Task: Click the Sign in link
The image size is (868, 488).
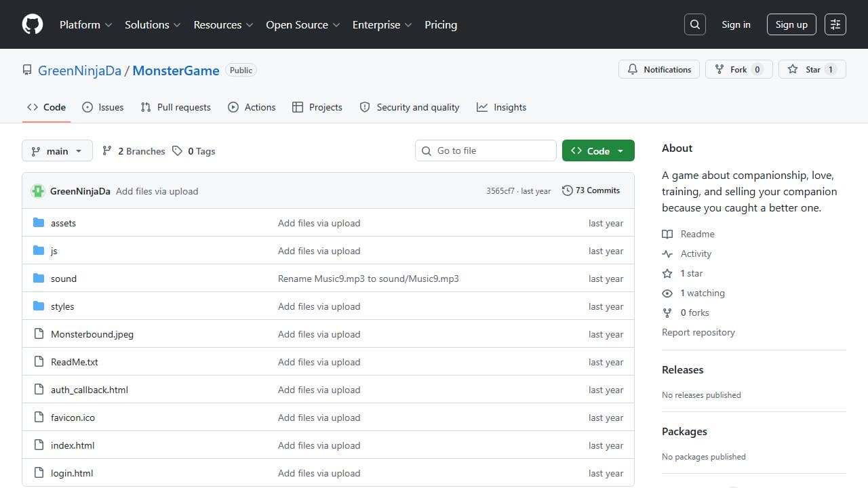Action: coord(736,24)
